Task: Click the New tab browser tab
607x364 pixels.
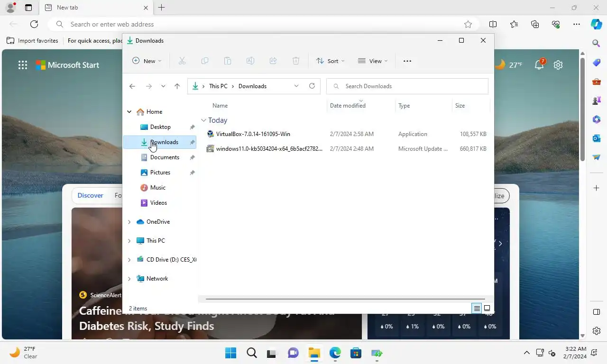Action: click(96, 8)
